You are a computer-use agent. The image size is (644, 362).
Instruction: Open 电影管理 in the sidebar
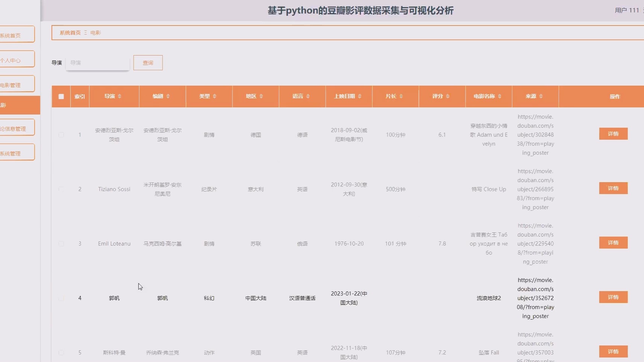tap(17, 84)
